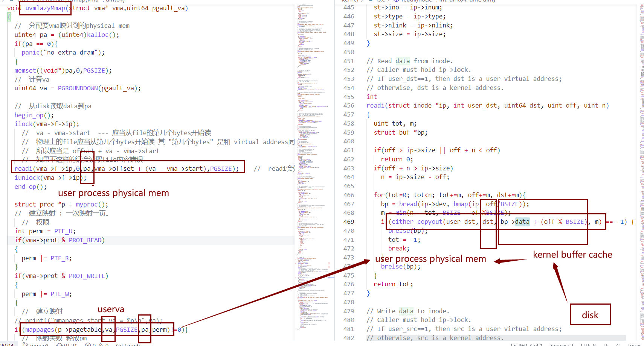
Task: Change the UTF-8 file encoding
Action: tap(588, 344)
